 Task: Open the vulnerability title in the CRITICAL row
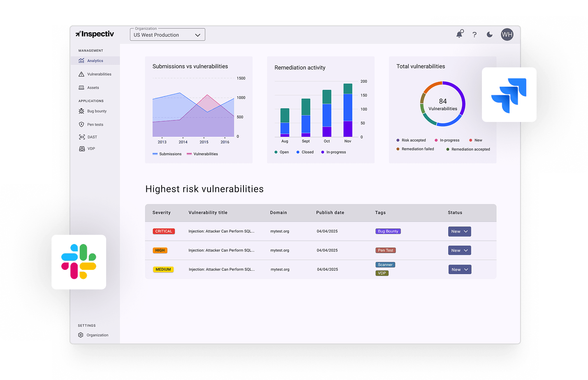tap(222, 231)
